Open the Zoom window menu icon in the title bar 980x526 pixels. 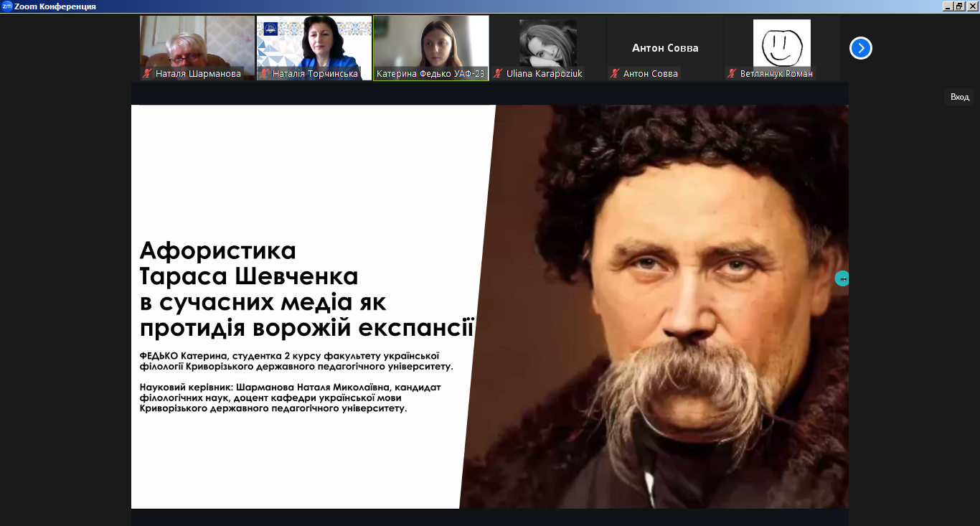[x=6, y=6]
